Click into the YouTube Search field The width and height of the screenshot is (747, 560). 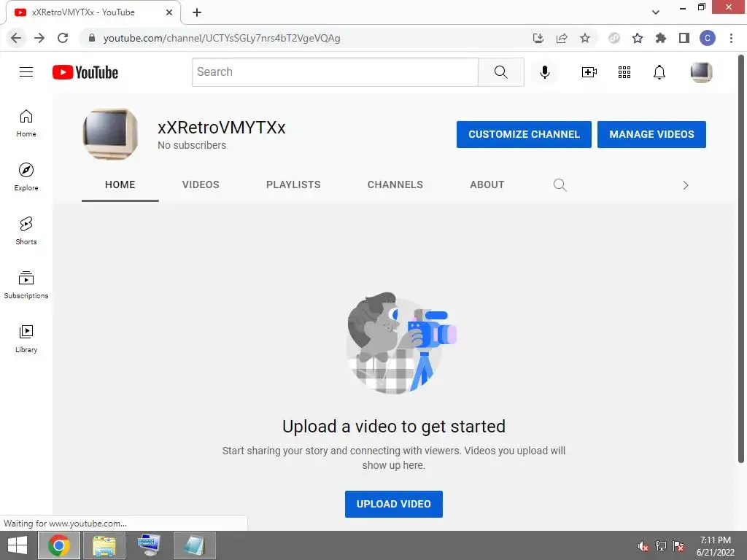(x=335, y=72)
